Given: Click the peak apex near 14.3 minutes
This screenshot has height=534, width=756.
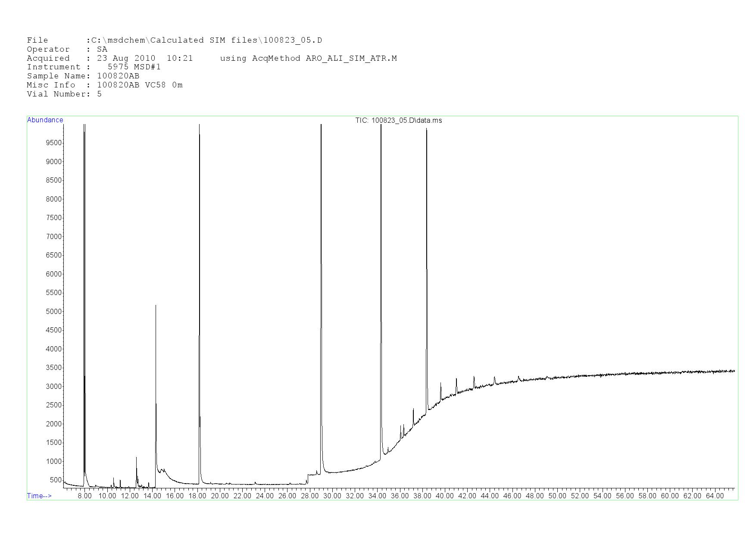Looking at the screenshot, I should [x=156, y=306].
